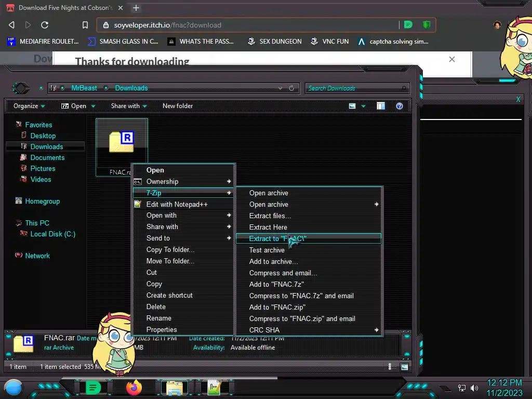Image resolution: width=532 pixels, height=399 pixels.
Task: Go back in the browser
Action: click(x=11, y=25)
